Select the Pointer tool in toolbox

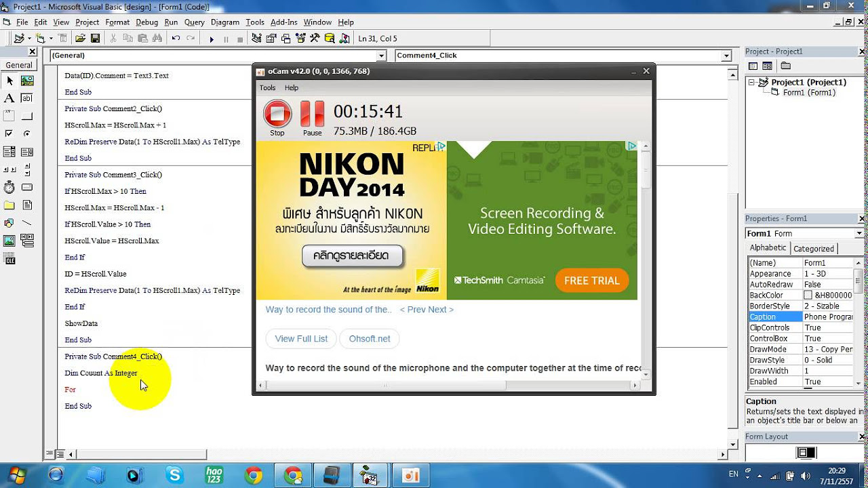9,81
